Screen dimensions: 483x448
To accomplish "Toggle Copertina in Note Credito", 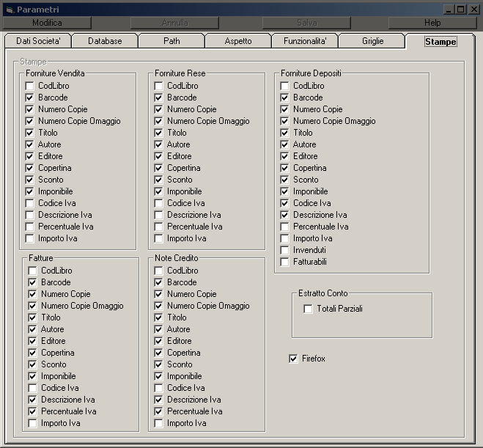I will pyautogui.click(x=158, y=353).
